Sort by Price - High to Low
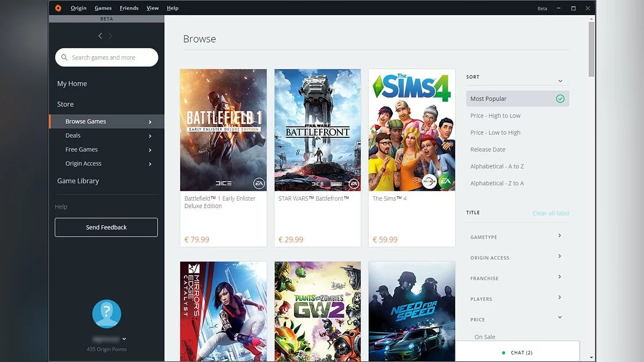The width and height of the screenshot is (644, 362). tap(495, 116)
